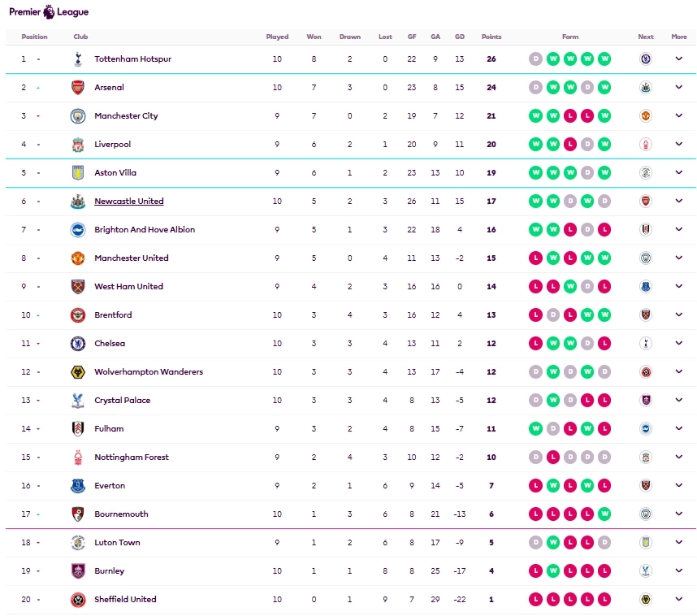Click the Points column header
The height and width of the screenshot is (616, 697).
[x=491, y=37]
